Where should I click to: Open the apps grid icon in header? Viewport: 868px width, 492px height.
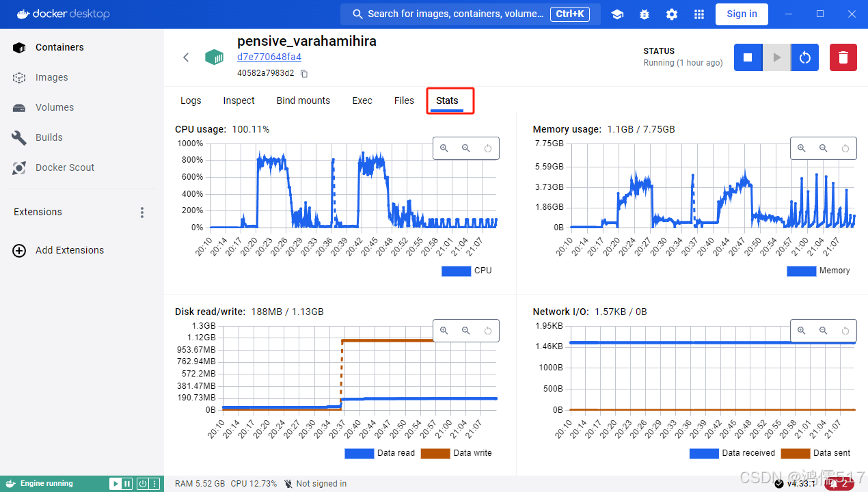click(699, 14)
